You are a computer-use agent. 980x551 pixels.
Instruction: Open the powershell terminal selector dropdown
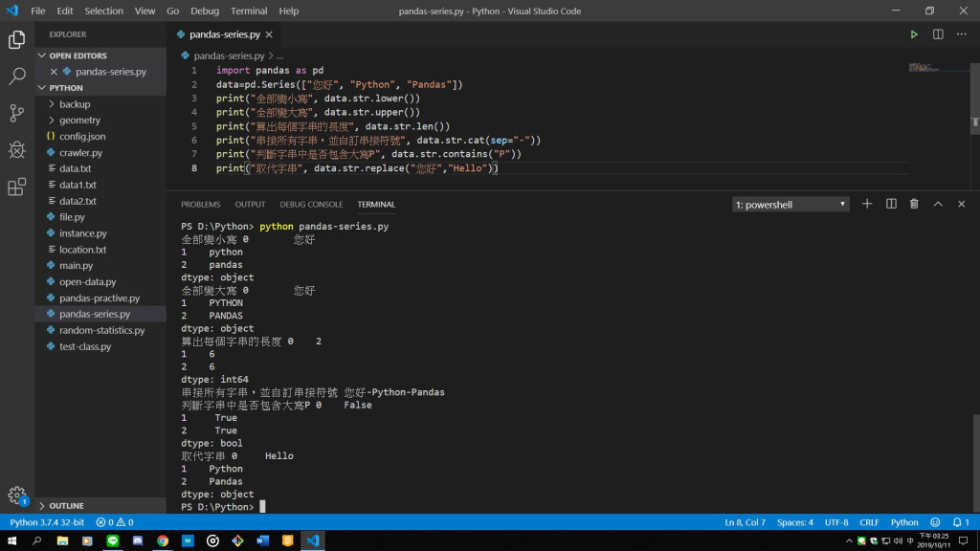click(x=791, y=205)
